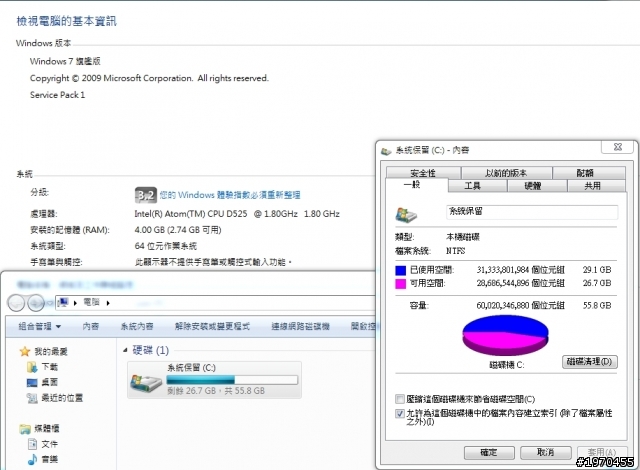Select 最近的位置 in the navigation pane
This screenshot has width=640, height=470.
pos(62,398)
